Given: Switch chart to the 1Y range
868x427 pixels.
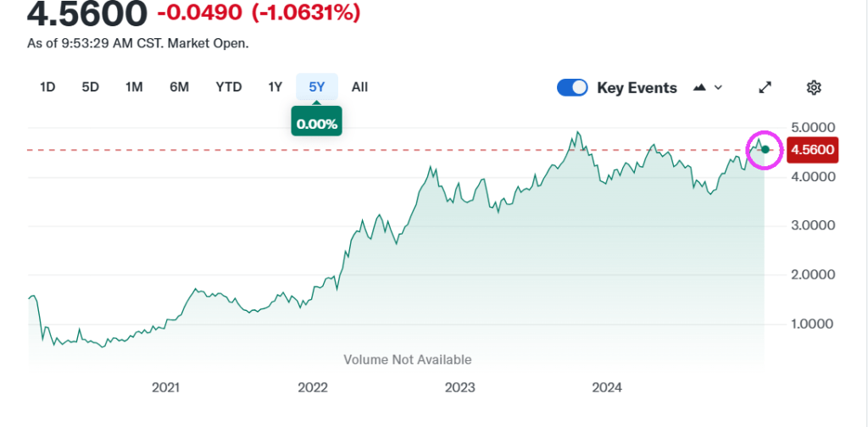Looking at the screenshot, I should [x=275, y=86].
